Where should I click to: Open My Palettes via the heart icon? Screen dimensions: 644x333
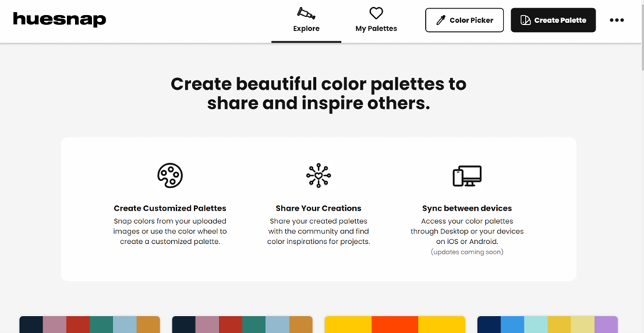click(376, 14)
